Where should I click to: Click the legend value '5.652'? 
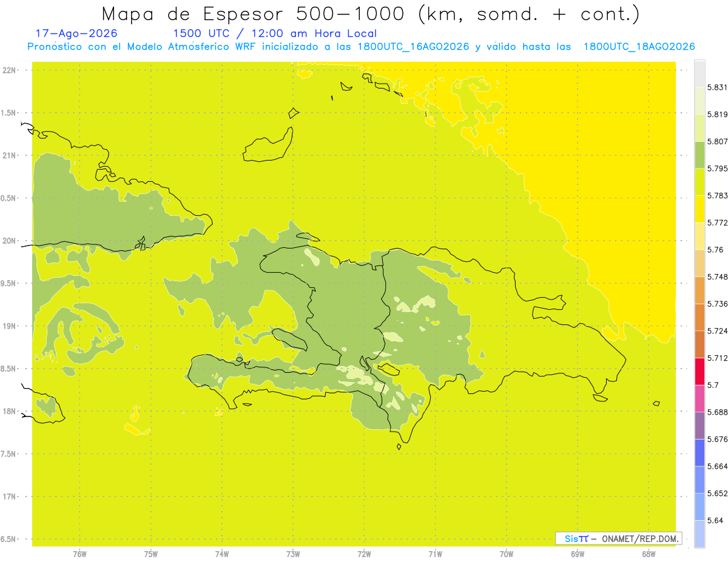(x=717, y=493)
